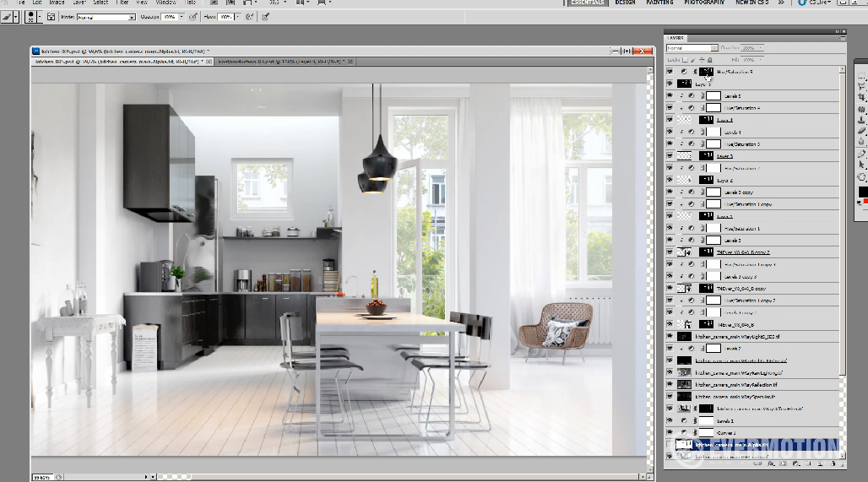This screenshot has width=868, height=482.
Task: Open the Select menu
Action: click(100, 3)
